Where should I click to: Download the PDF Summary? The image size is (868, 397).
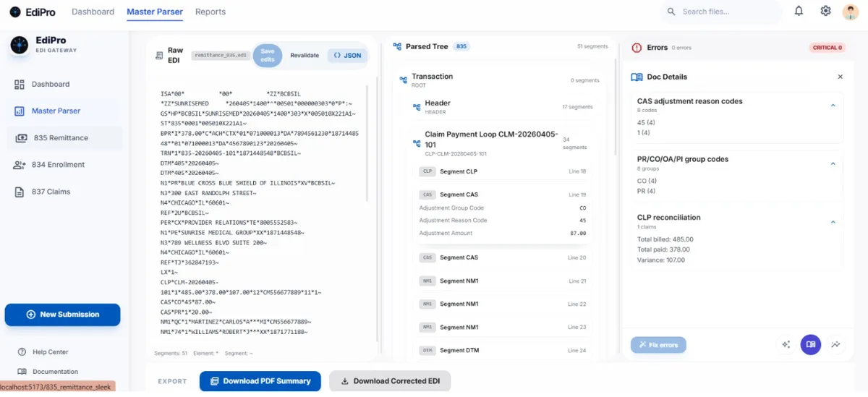click(x=260, y=381)
